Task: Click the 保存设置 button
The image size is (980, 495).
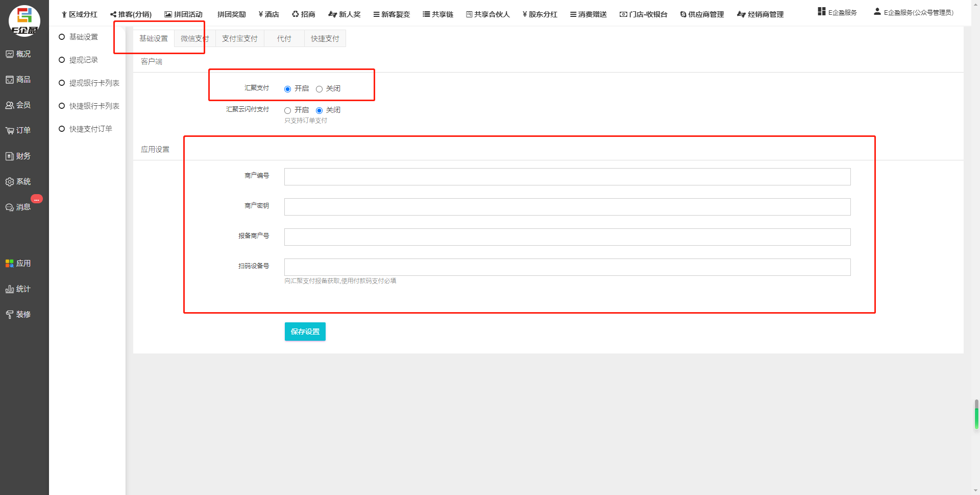Action: tap(305, 332)
